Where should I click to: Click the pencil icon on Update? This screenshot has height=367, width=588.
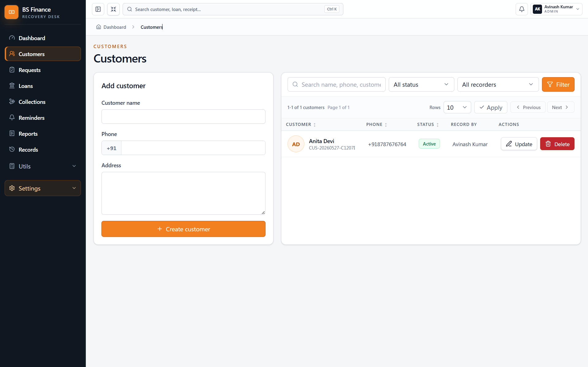click(509, 144)
